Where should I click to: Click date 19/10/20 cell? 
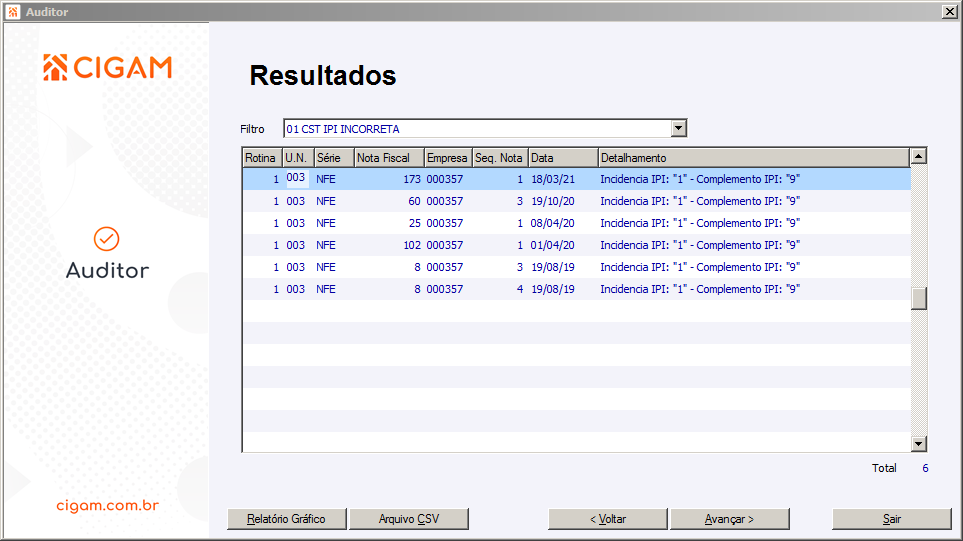pos(553,201)
